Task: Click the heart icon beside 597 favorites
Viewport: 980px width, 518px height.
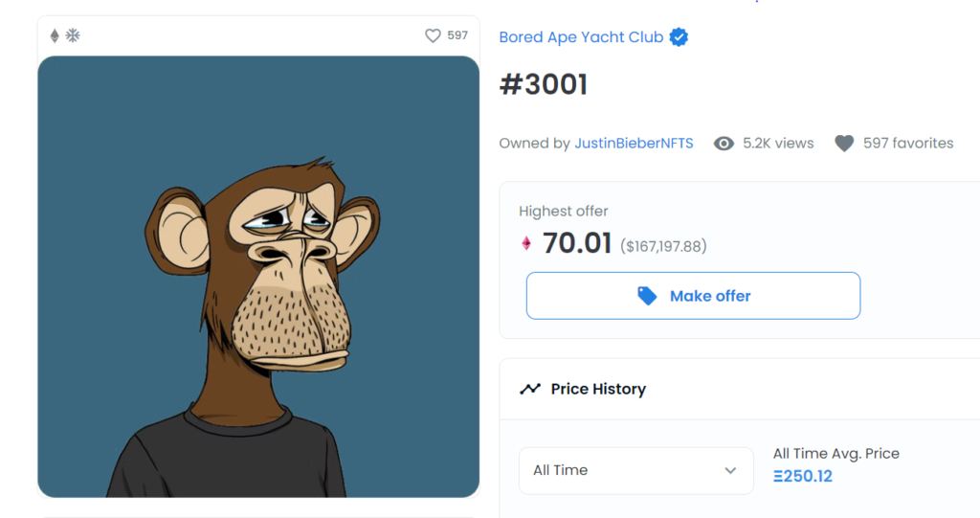Action: tap(843, 144)
